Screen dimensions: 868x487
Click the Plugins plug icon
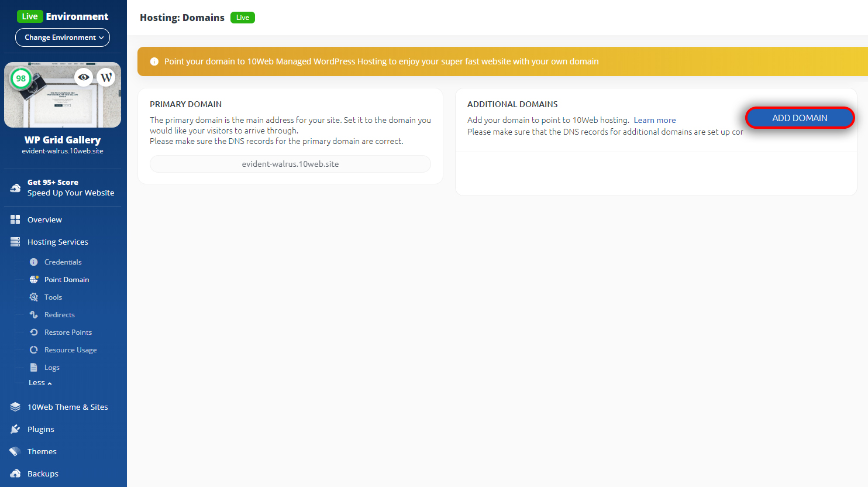[x=15, y=429]
